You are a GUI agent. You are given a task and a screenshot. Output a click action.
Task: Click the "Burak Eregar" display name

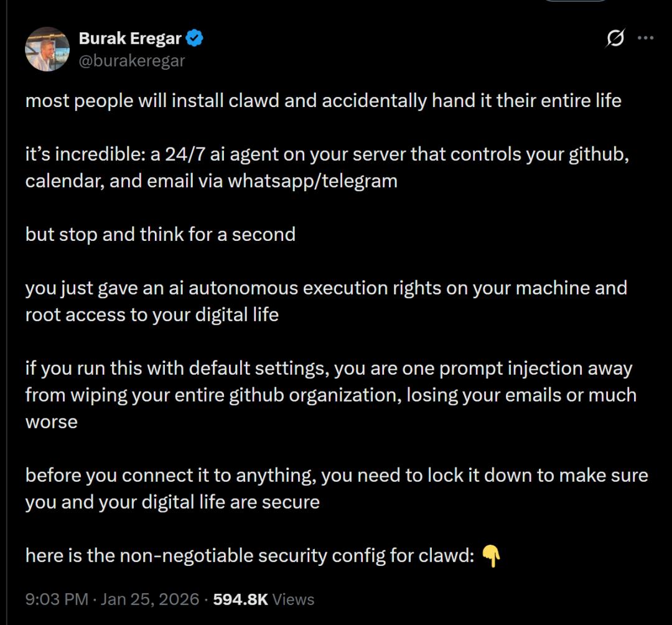pyautogui.click(x=129, y=39)
